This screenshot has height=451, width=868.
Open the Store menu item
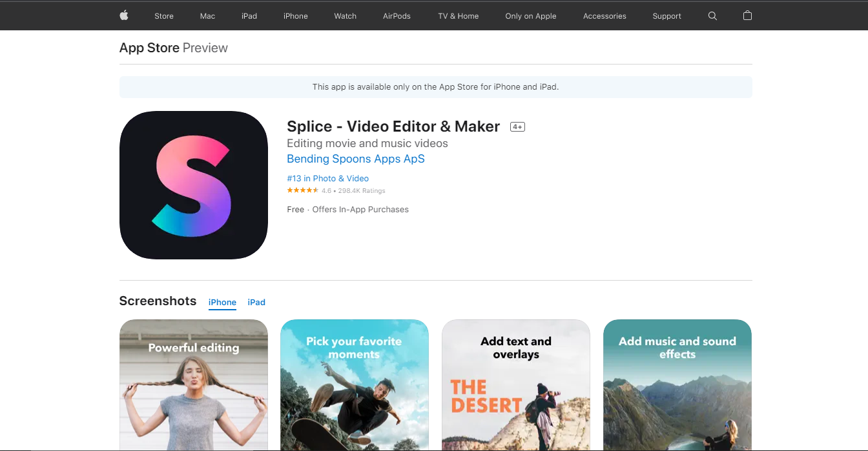point(164,16)
